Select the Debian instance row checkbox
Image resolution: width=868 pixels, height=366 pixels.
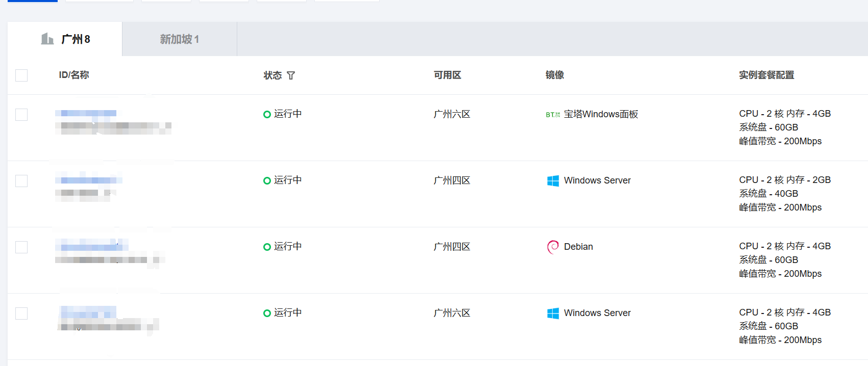click(21, 247)
